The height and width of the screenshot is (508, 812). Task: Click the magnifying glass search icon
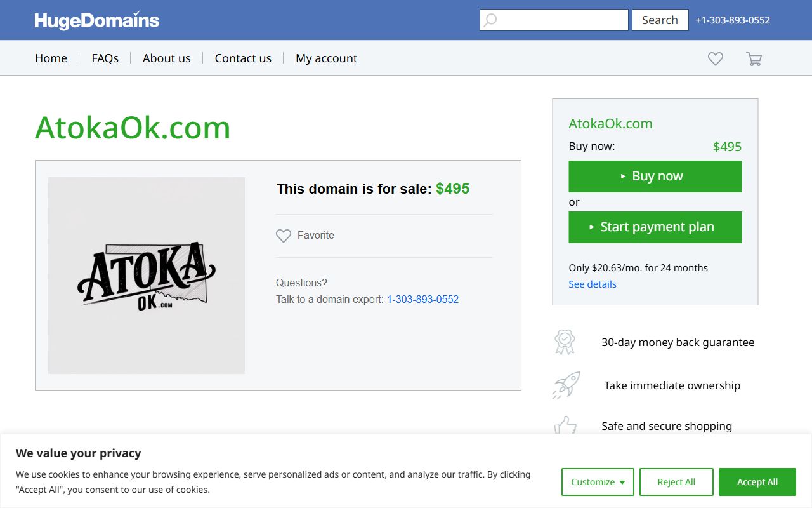(x=490, y=20)
